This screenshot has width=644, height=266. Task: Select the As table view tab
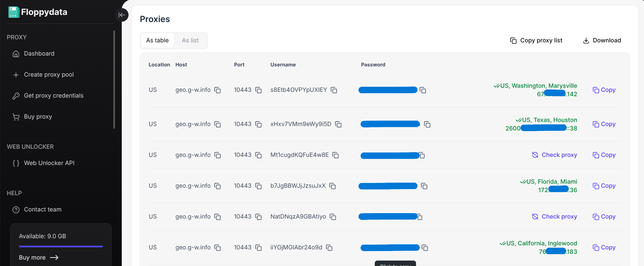[x=157, y=40]
